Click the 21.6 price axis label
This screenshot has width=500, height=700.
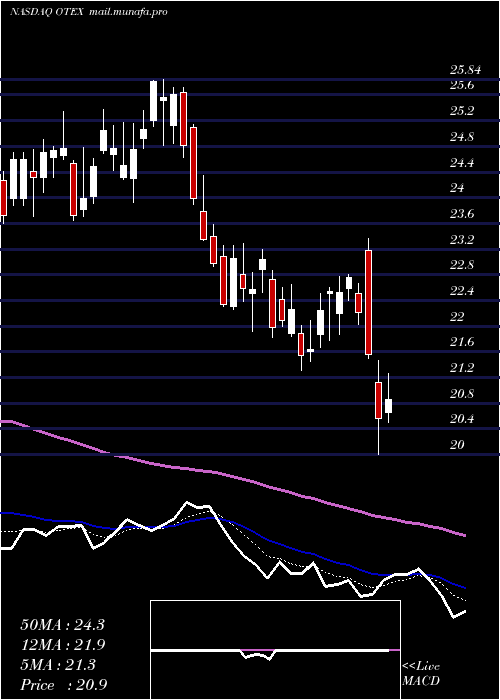click(x=462, y=343)
